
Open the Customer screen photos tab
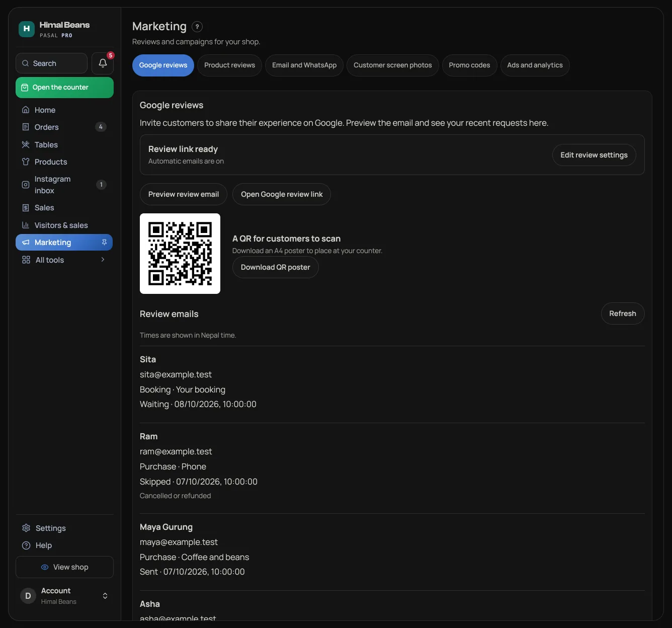393,65
